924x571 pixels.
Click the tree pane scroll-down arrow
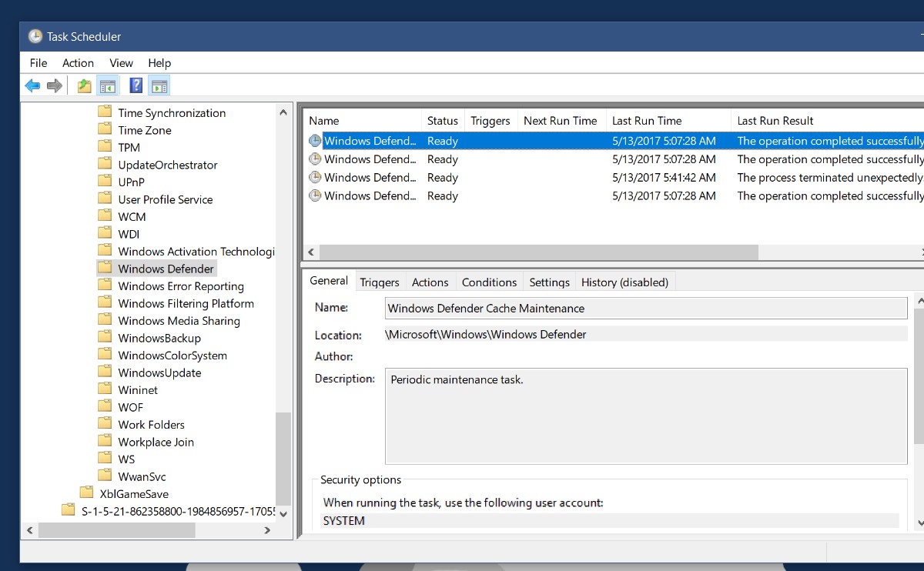pos(283,513)
